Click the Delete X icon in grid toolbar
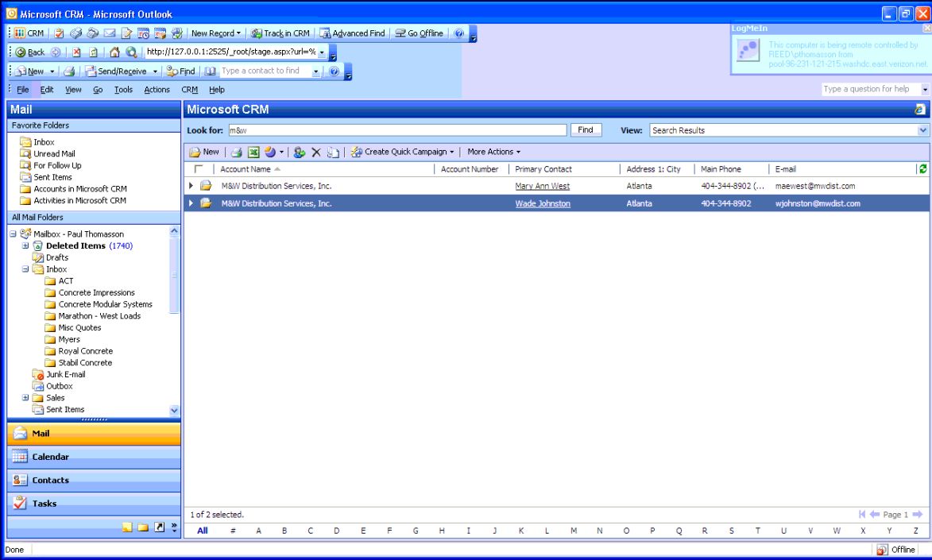This screenshot has height=560, width=932. coord(316,153)
